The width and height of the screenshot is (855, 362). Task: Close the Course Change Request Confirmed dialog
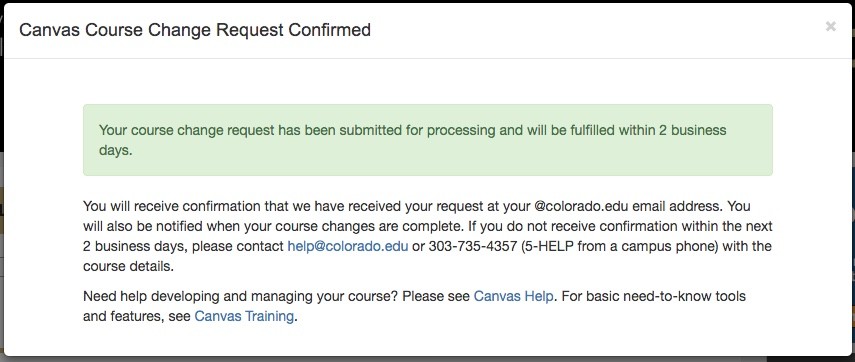pyautogui.click(x=830, y=26)
